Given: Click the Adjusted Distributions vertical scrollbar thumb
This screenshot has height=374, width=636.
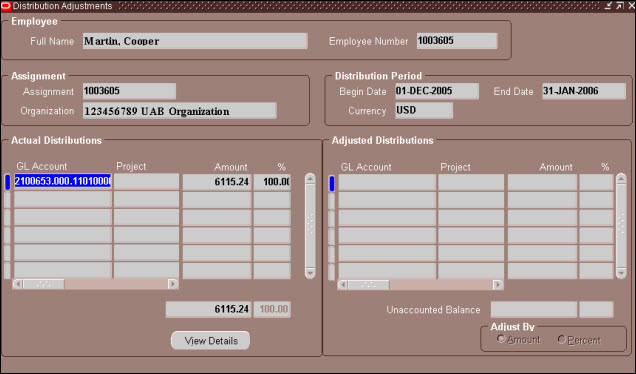Looking at the screenshot, I should [621, 226].
